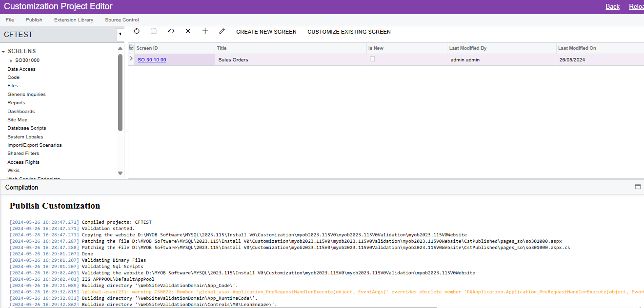Viewport: 644px width, 308px height.
Task: Collapse the SCREENS tree node
Action: coord(3,51)
